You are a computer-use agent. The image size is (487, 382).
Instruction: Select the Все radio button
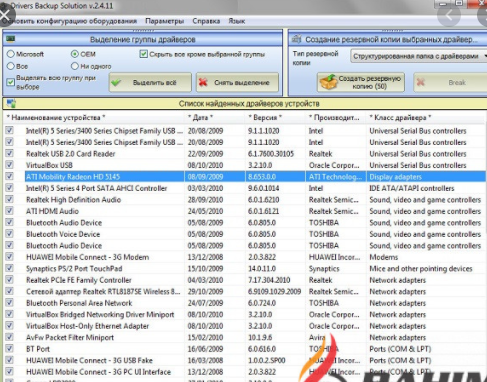point(11,66)
